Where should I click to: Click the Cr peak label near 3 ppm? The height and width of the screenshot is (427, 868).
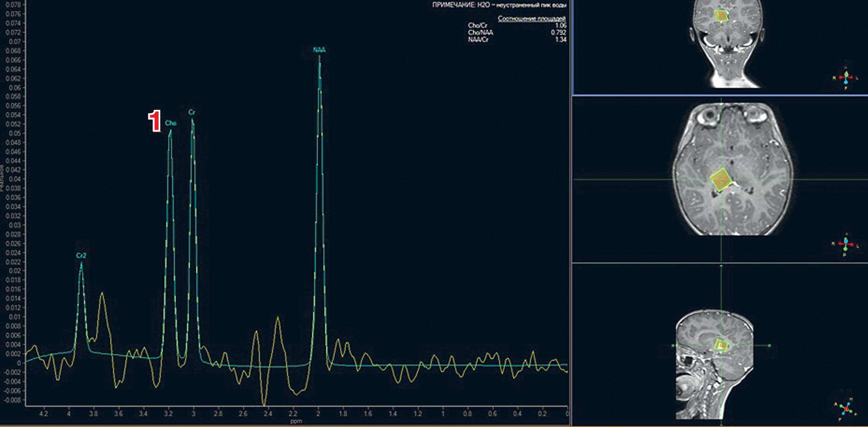(192, 112)
